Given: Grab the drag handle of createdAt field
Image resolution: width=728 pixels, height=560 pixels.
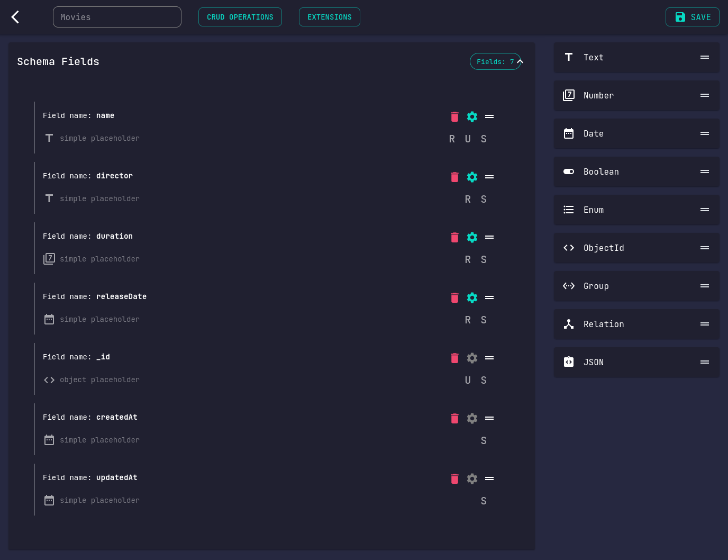Looking at the screenshot, I should [489, 418].
